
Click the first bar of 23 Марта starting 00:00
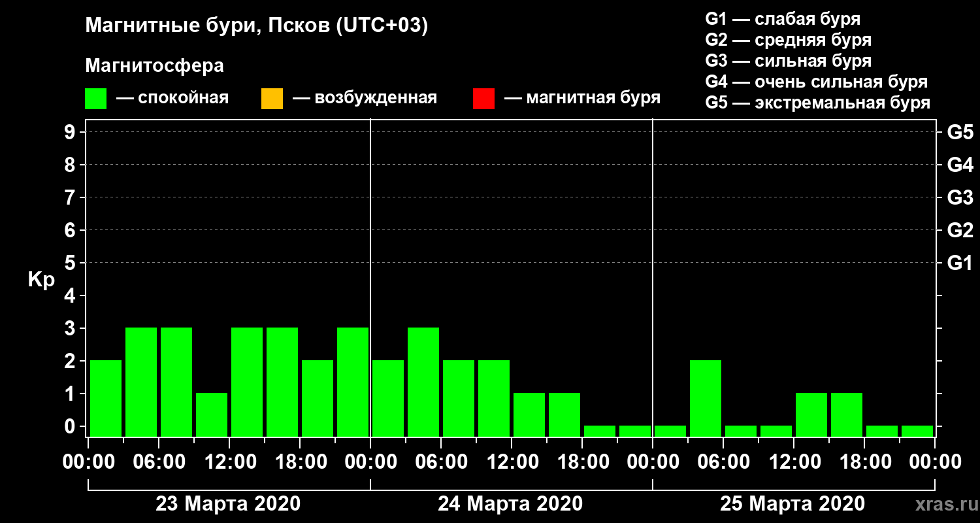click(x=106, y=398)
